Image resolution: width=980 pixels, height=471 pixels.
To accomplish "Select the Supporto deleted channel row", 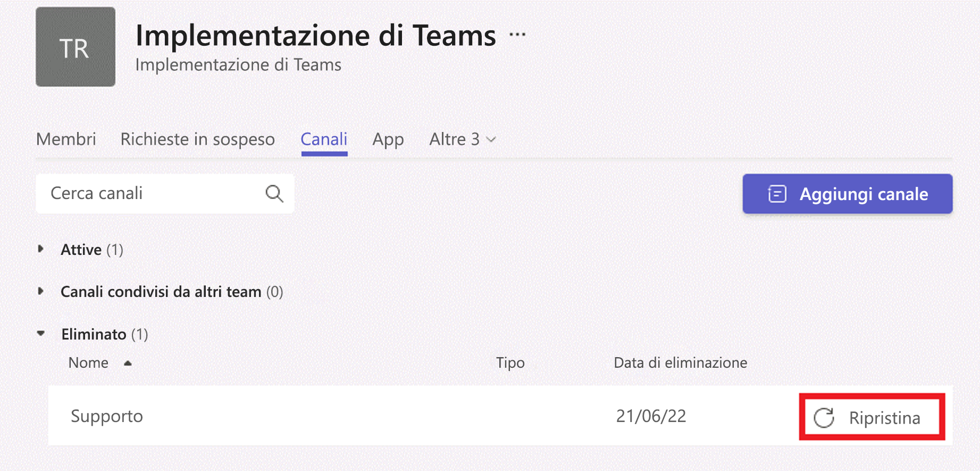I will click(x=500, y=416).
